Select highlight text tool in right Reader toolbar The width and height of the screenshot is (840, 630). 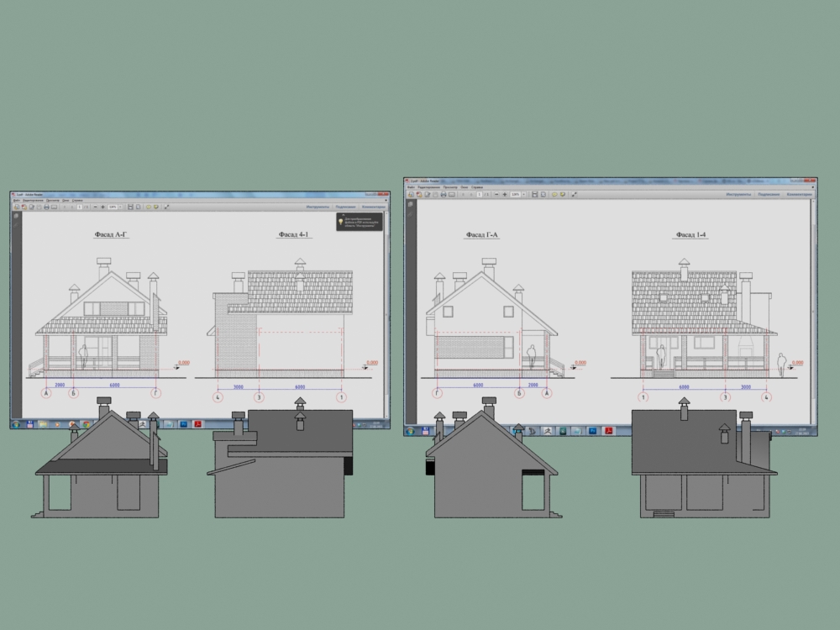point(563,195)
